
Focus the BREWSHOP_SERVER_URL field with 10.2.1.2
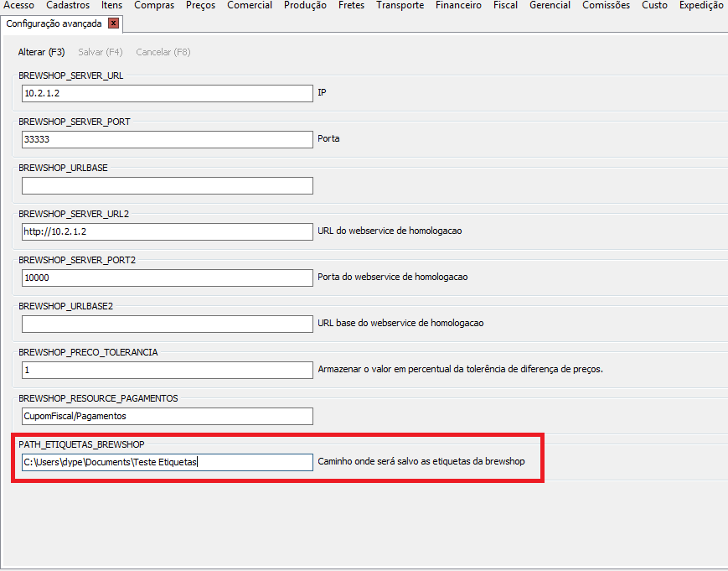[168, 93]
